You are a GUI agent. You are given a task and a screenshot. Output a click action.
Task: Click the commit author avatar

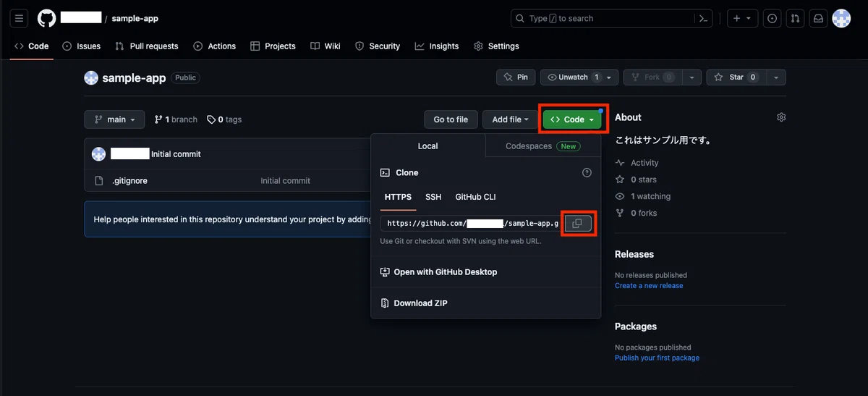(x=98, y=153)
